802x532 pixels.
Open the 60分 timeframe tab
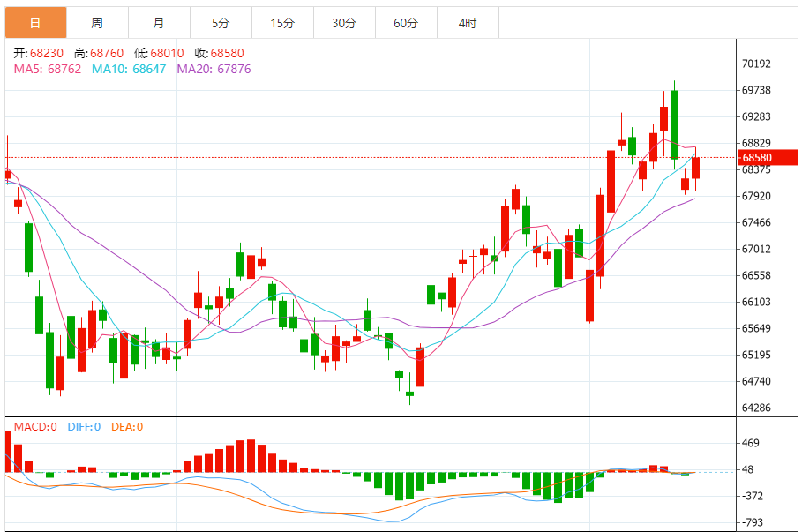coord(406,23)
